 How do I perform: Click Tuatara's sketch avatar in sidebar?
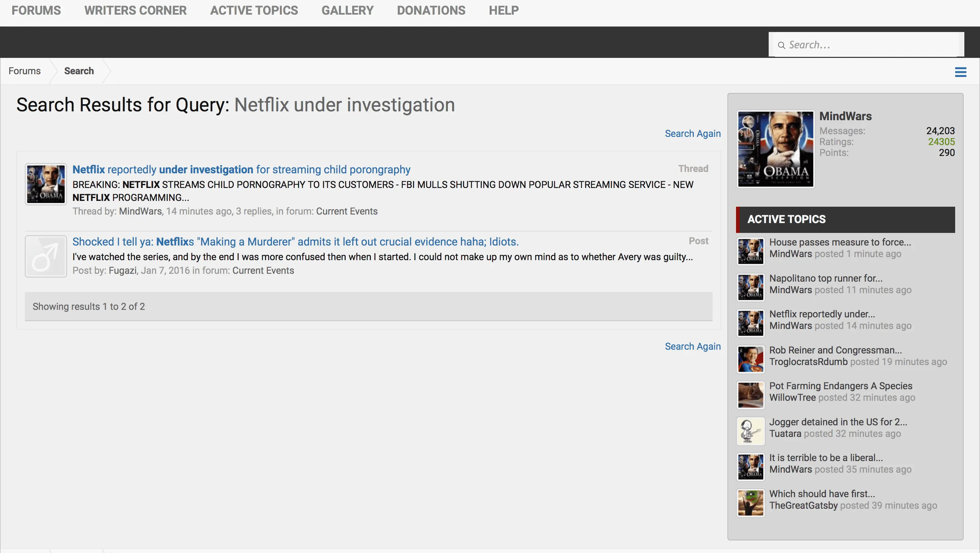click(750, 431)
